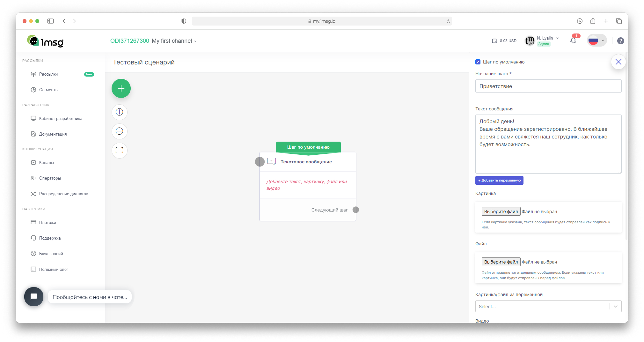This screenshot has height=342, width=644.
Task: Open the "Картинка/файл из переменной" select box
Action: 548,306
